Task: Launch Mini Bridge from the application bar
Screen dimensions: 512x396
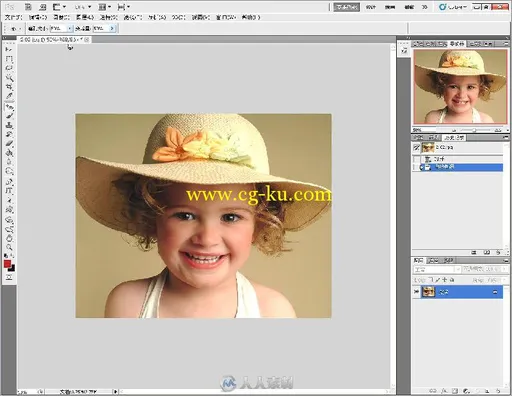Action: point(43,7)
